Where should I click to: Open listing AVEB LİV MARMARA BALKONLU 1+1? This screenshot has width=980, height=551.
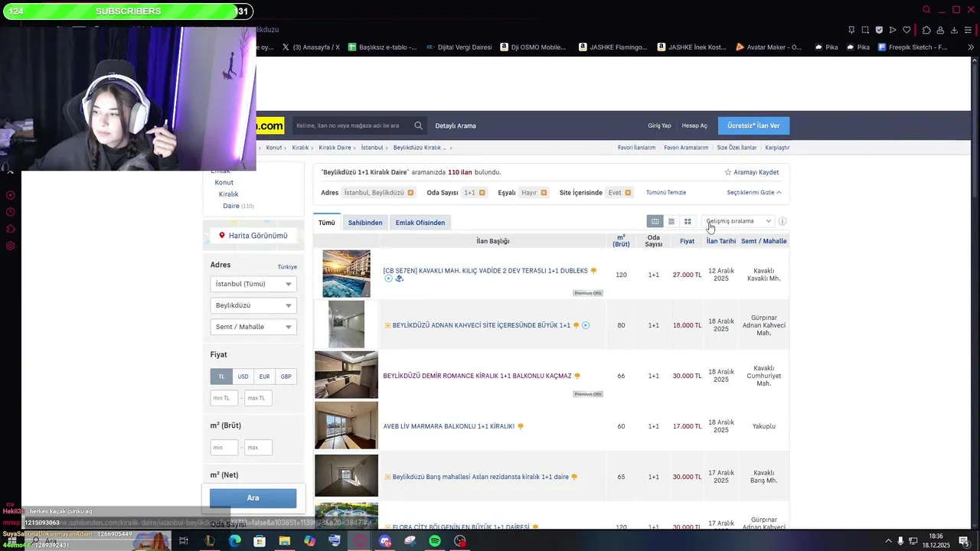449,426
